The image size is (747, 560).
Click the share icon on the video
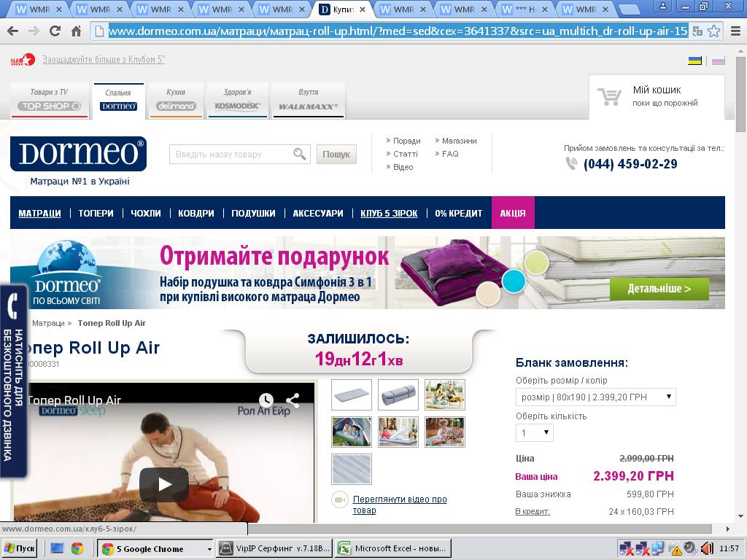[293, 400]
